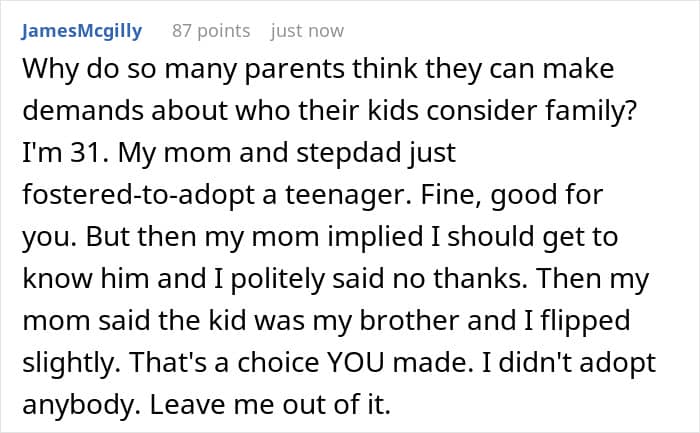Click the word 'slightly' in the comment
Image resolution: width=700 pixels, height=433 pixels.
[69, 363]
